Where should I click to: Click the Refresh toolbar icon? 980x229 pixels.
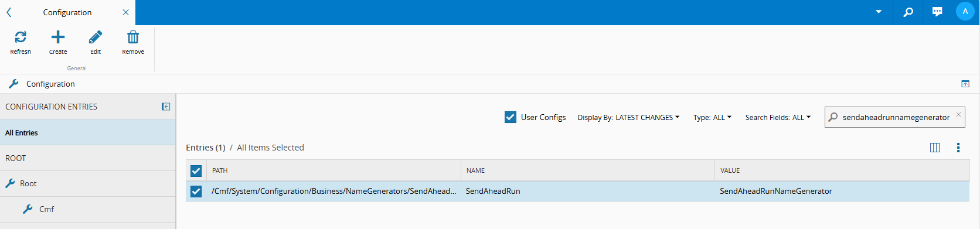(21, 37)
